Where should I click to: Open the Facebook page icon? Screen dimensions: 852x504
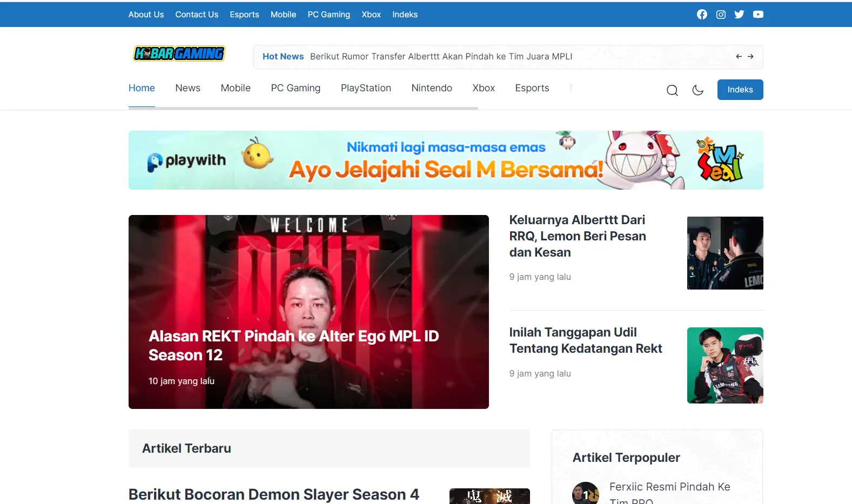tap(702, 15)
